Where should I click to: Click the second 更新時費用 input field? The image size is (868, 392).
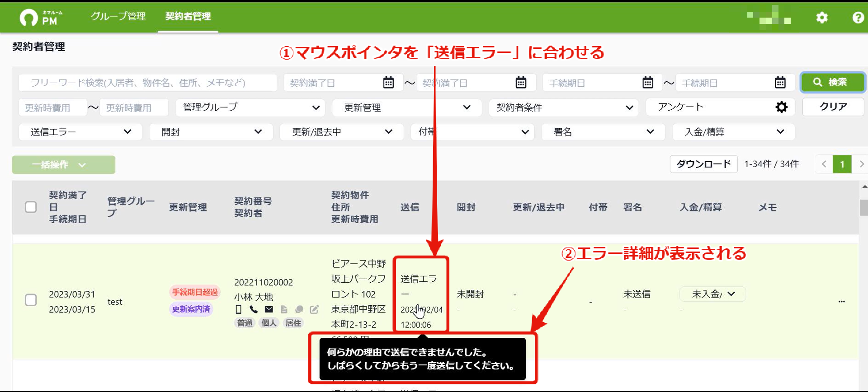pyautogui.click(x=134, y=107)
